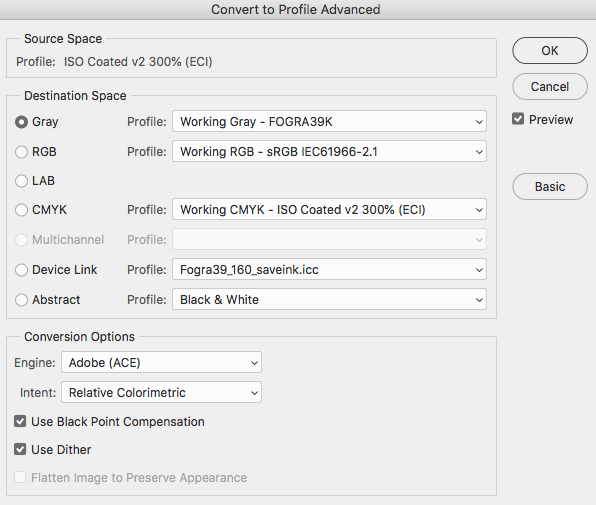Open the Engine Adobe (ACE) dropdown
Viewport: 596px width, 505px height.
[x=161, y=363]
